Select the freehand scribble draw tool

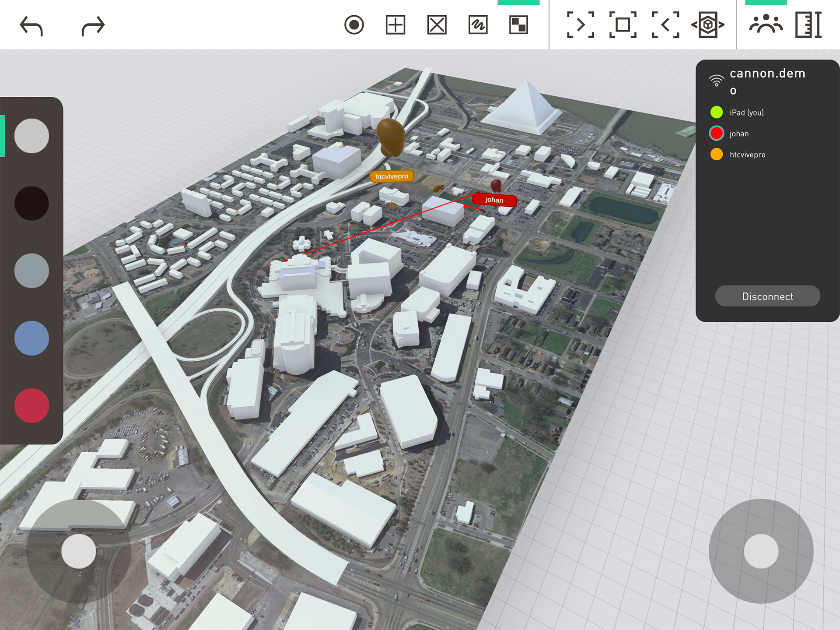coord(478,25)
